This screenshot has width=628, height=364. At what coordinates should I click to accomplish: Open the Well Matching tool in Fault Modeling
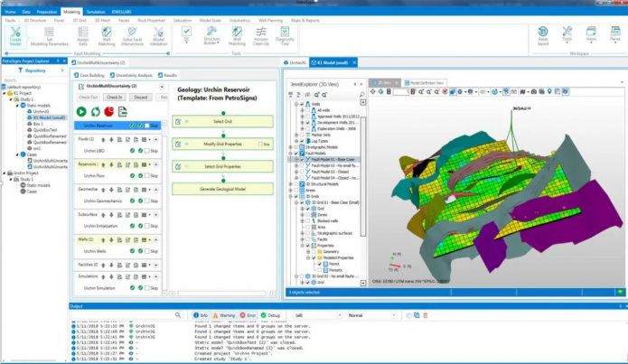tap(108, 36)
